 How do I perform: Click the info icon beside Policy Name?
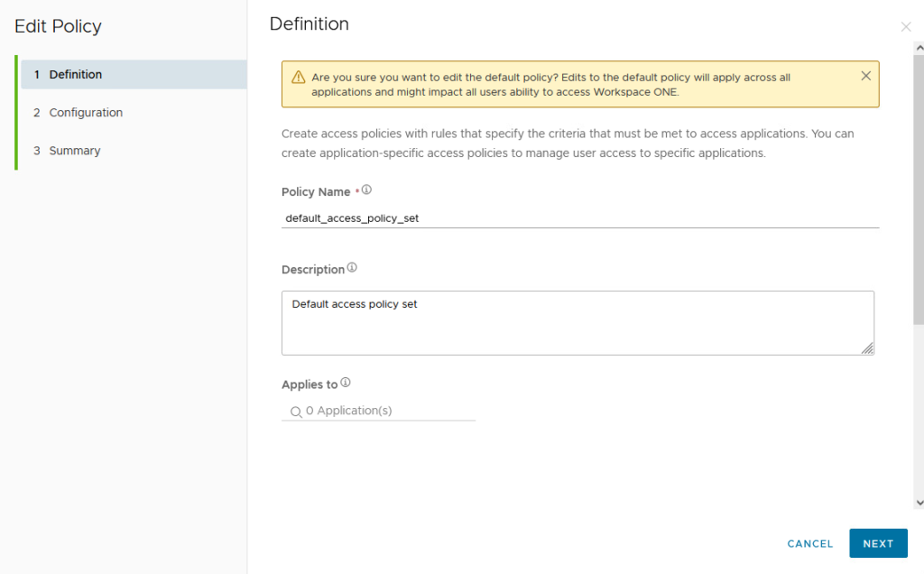[366, 190]
